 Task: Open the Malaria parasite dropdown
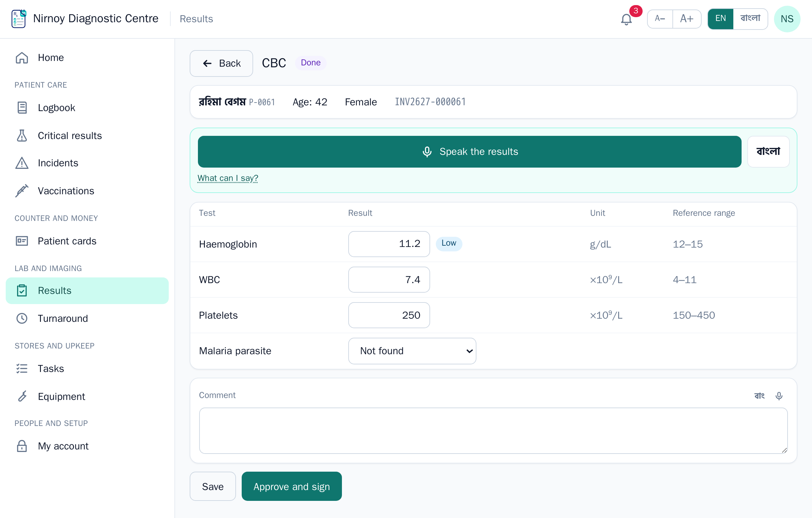tap(412, 351)
